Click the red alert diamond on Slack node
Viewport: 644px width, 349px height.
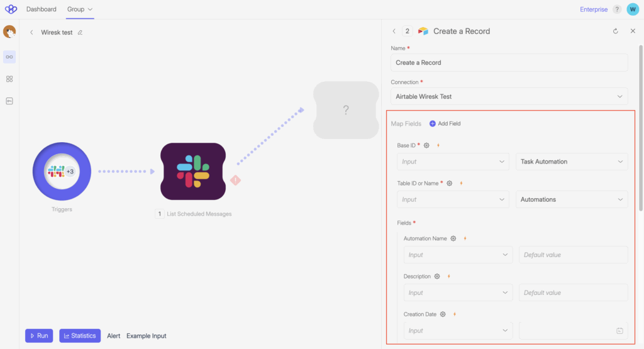click(236, 180)
